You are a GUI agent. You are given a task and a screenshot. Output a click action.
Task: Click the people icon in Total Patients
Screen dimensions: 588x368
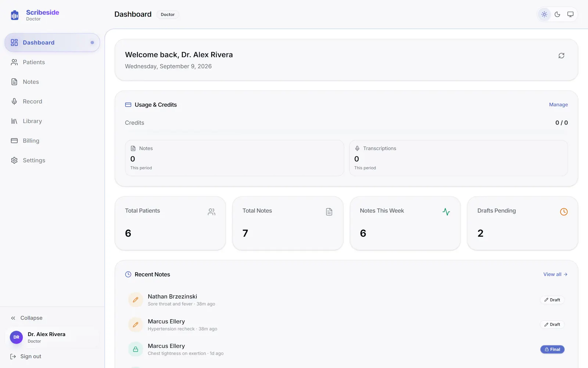pyautogui.click(x=212, y=212)
